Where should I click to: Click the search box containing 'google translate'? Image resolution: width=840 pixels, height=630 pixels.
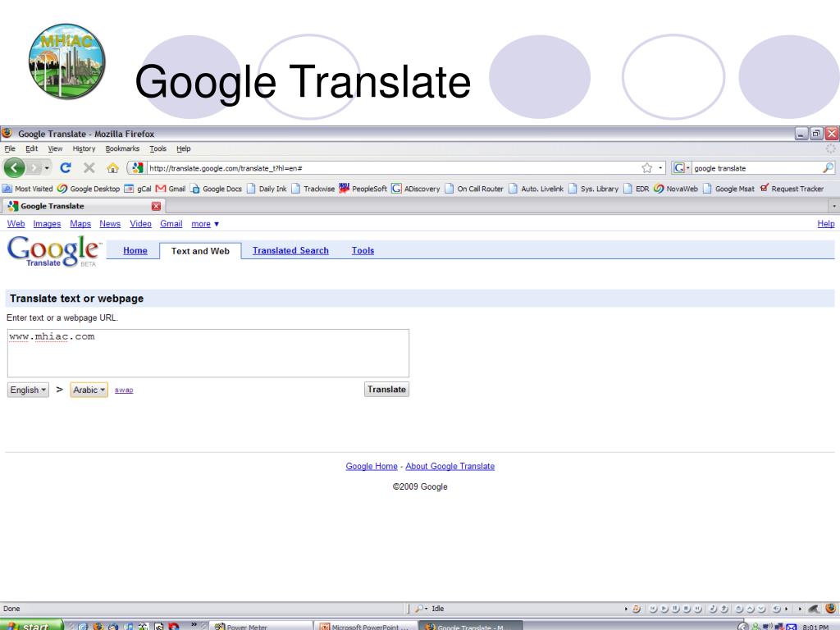(757, 168)
